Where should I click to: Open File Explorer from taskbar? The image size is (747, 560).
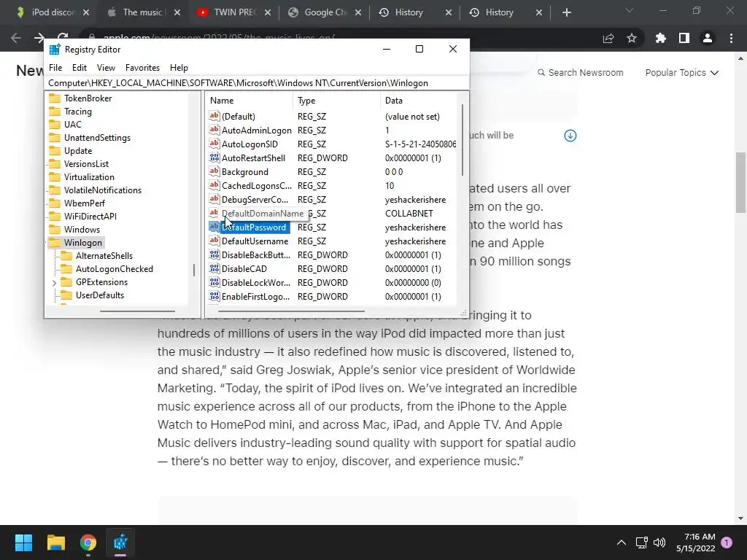55,542
